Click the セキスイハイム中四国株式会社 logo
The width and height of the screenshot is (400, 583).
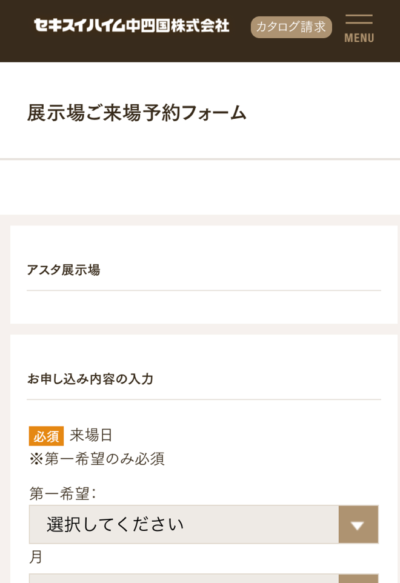pos(132,26)
